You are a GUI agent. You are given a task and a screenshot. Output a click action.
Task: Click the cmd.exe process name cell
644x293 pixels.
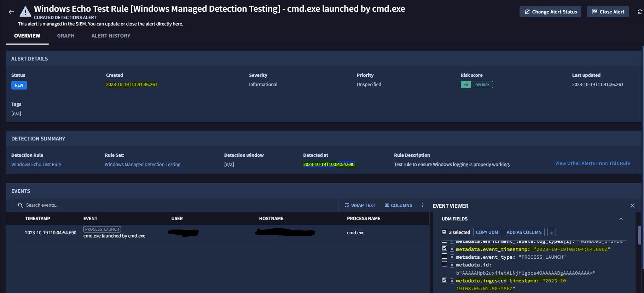(x=355, y=232)
